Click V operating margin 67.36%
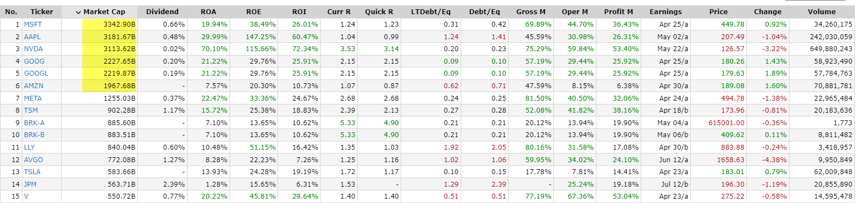868x203 pixels. [581, 196]
